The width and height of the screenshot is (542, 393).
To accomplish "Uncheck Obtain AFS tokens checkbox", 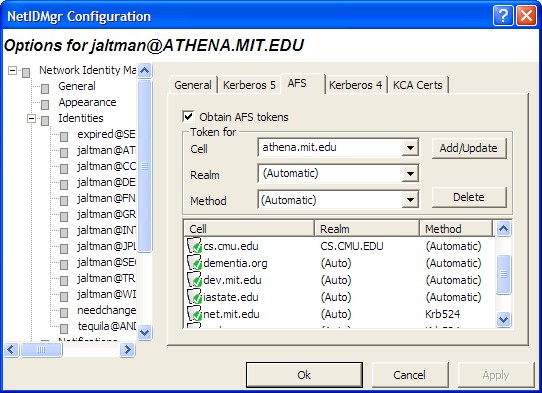I will pos(188,116).
